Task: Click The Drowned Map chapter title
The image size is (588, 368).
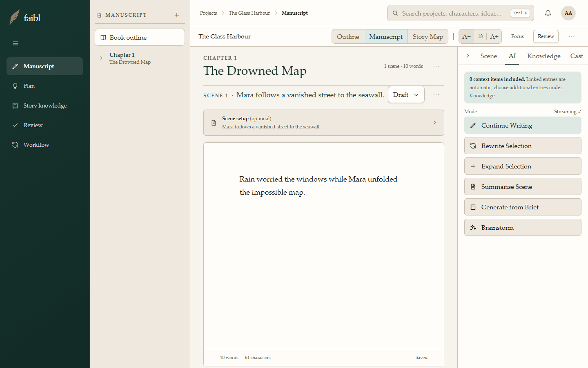Action: click(x=255, y=71)
